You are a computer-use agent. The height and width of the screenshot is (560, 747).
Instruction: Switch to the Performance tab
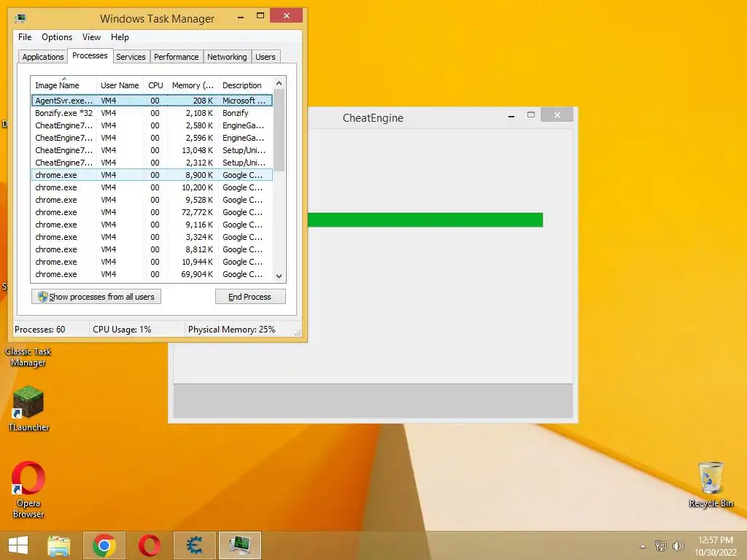[177, 57]
